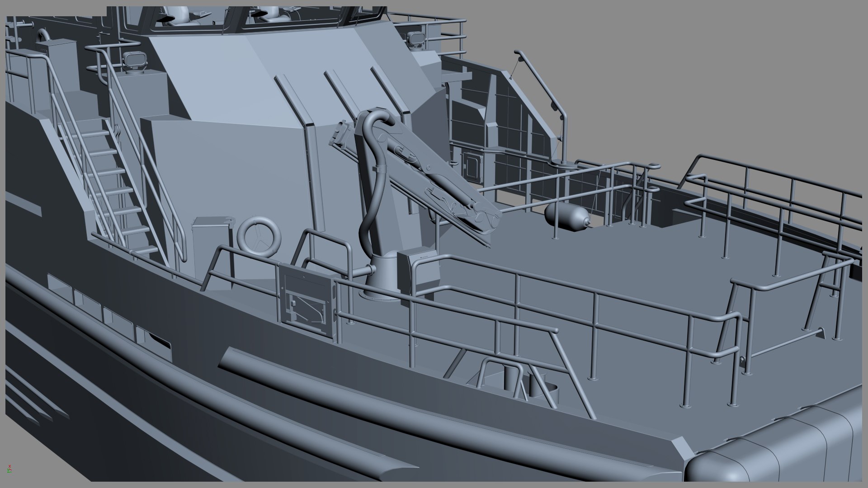The height and width of the screenshot is (488, 868).
Task: Select the life ring on the cabin wall
Action: tap(259, 238)
